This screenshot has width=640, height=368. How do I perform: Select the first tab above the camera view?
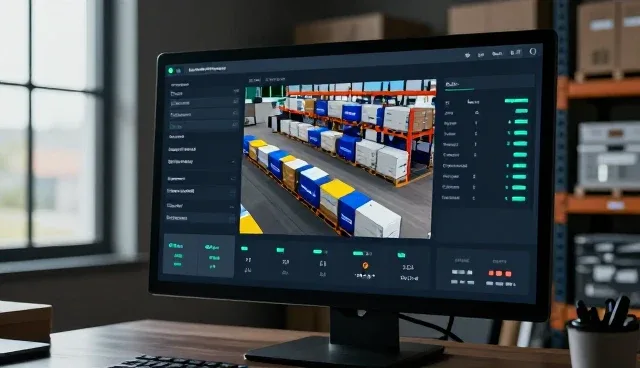click(x=254, y=80)
